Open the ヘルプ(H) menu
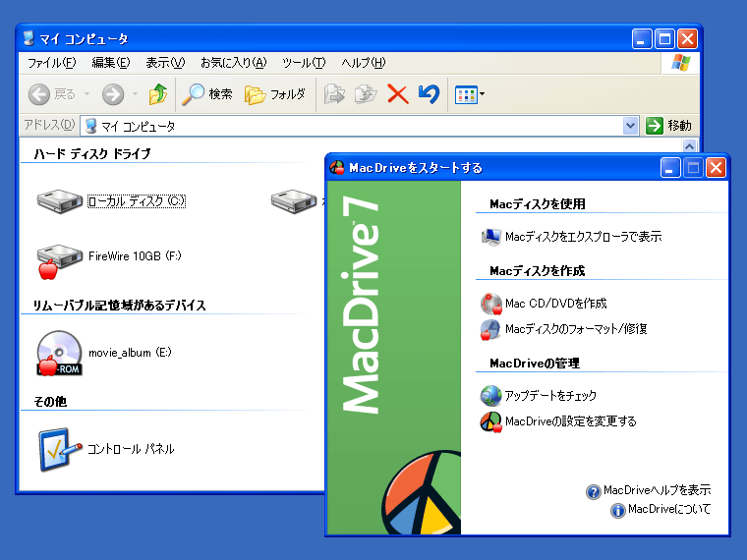 pos(364,63)
